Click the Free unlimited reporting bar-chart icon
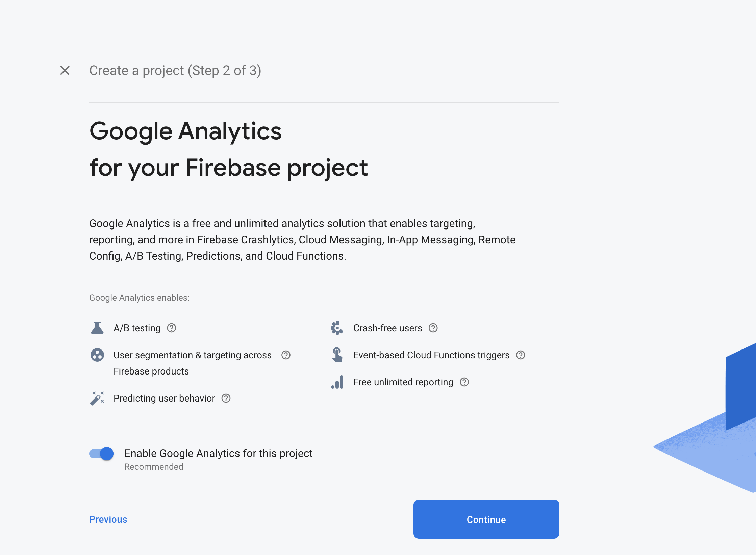This screenshot has height=555, width=756. click(337, 382)
